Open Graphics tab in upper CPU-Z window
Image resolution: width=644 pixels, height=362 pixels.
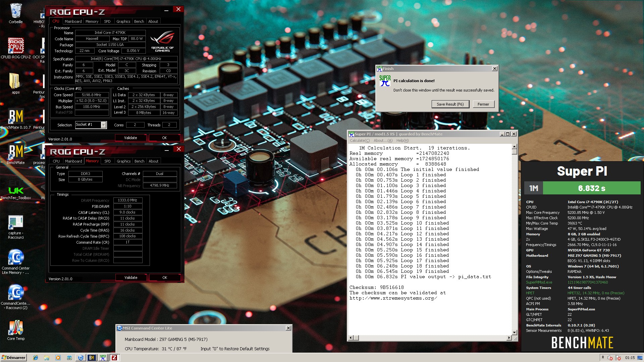click(x=123, y=21)
